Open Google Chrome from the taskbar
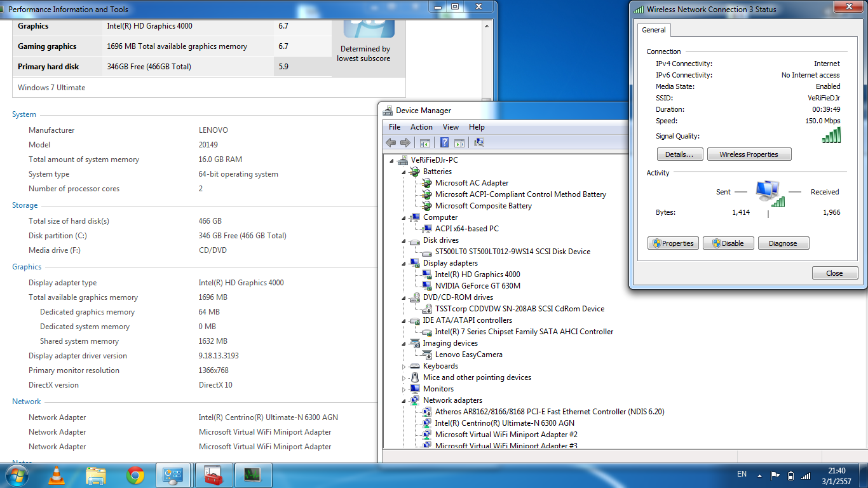The height and width of the screenshot is (488, 868). click(135, 475)
